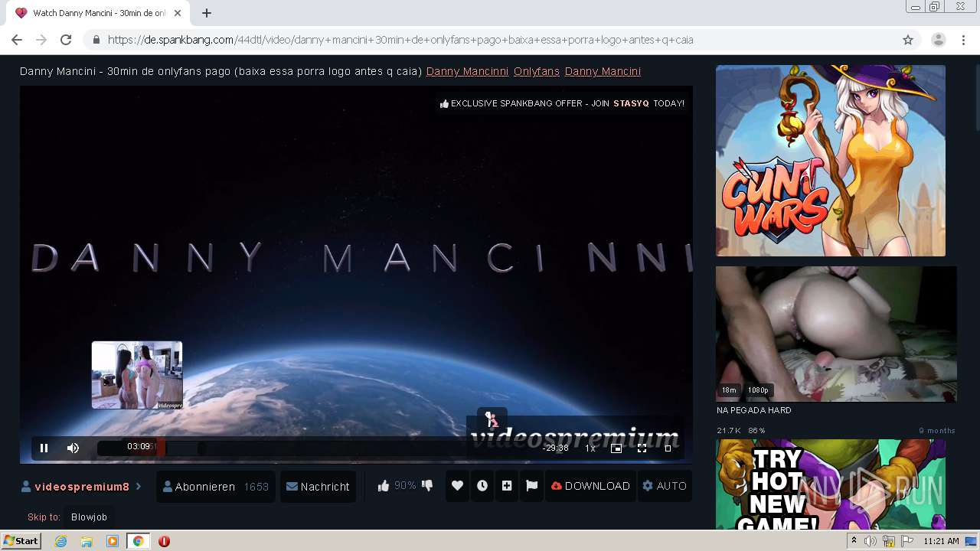This screenshot has height=551, width=980.
Task: Dislike the video with thumbs down
Action: click(427, 486)
